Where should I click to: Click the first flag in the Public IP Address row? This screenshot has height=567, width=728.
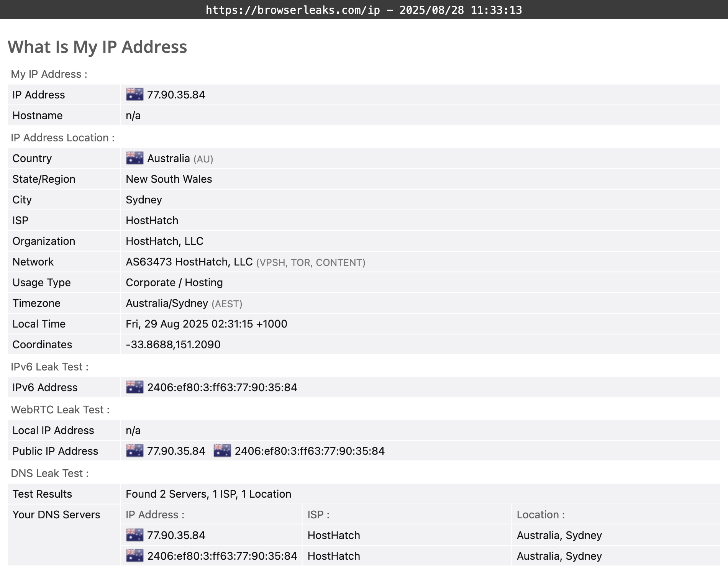point(134,451)
